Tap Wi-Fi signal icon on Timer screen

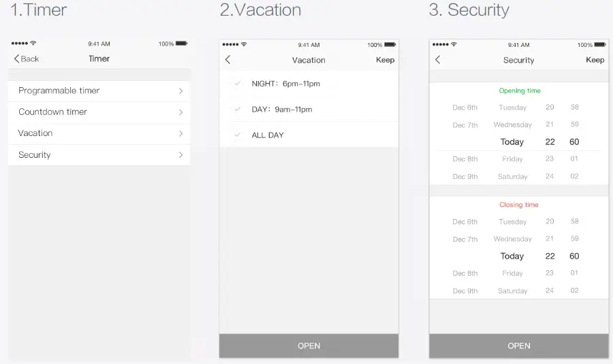click(x=33, y=44)
